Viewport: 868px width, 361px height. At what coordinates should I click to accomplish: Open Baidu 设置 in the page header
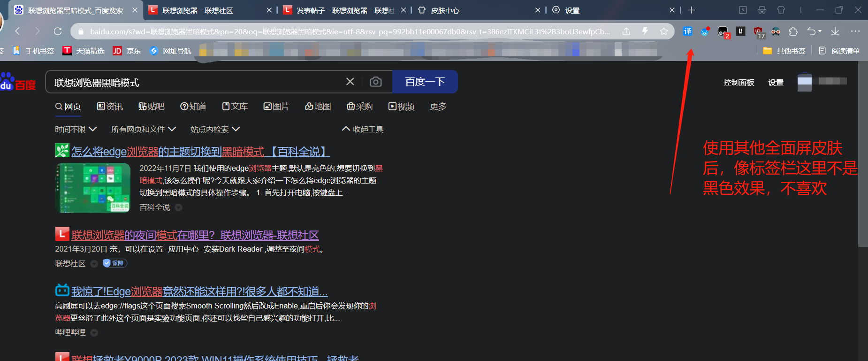click(x=776, y=83)
